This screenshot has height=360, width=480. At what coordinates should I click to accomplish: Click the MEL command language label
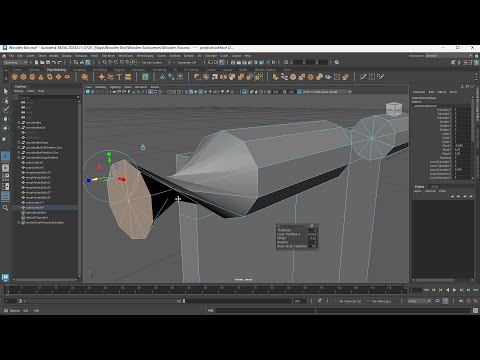pyautogui.click(x=211, y=310)
